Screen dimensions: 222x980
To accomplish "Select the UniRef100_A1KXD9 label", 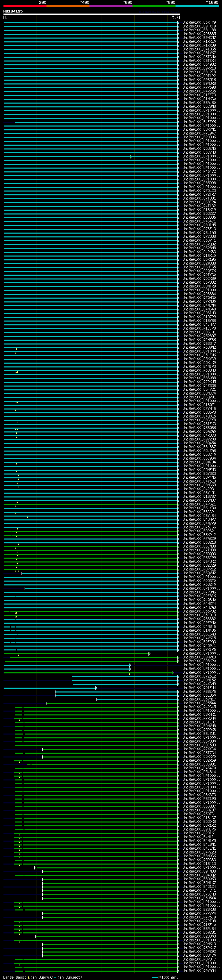I will [x=199, y=45].
